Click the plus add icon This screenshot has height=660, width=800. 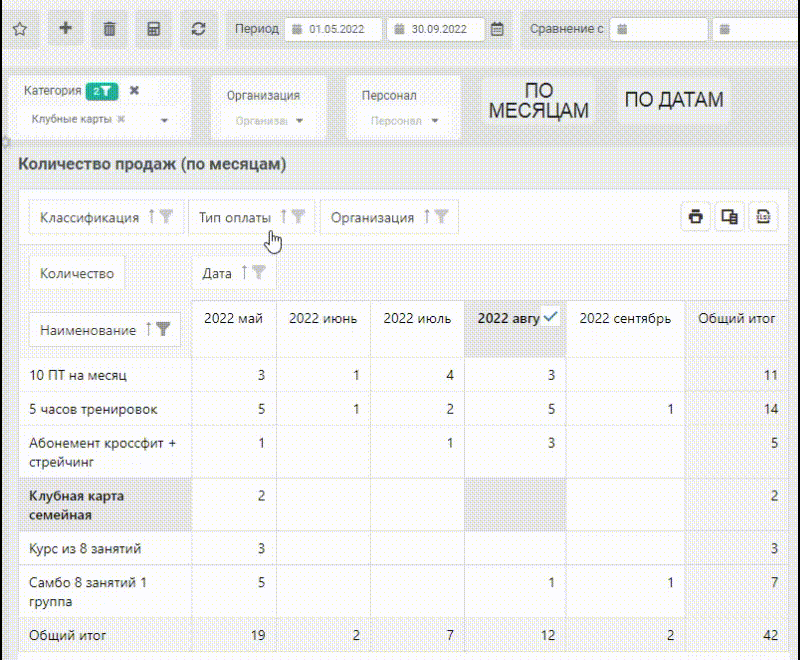[65, 29]
